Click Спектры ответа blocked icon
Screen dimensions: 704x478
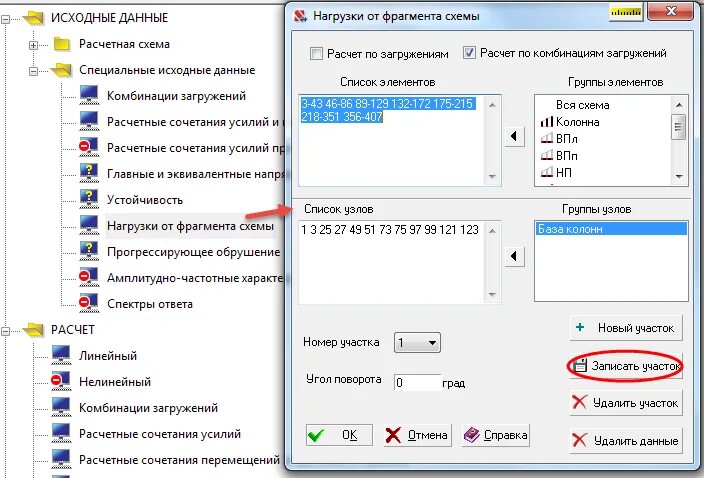[x=89, y=303]
